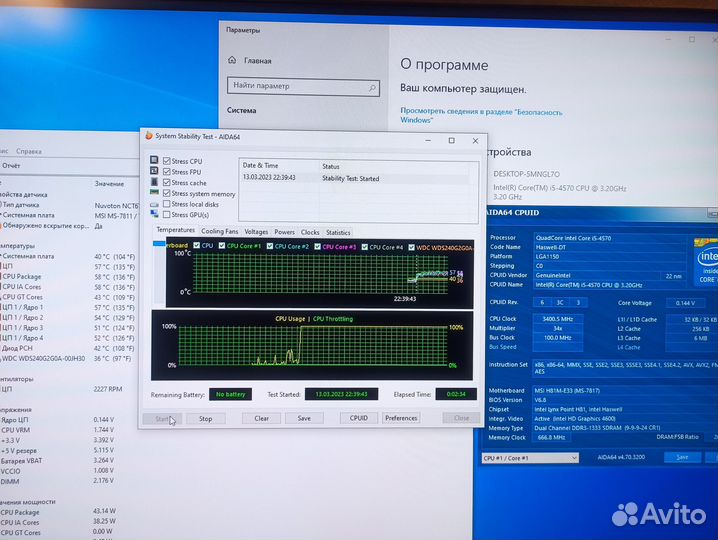This screenshot has height=540, width=718.
Task: Open the Statistics tab
Action: tap(338, 233)
